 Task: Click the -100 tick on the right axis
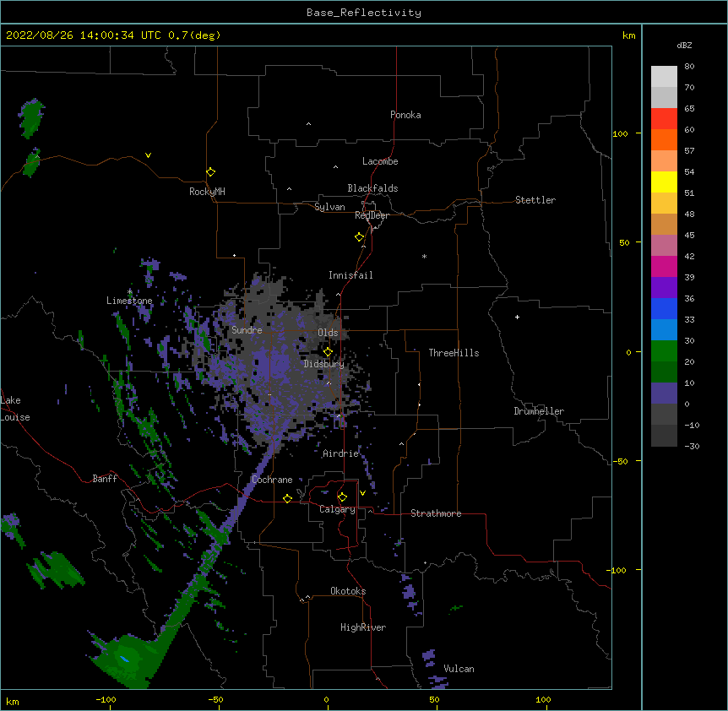(617, 570)
